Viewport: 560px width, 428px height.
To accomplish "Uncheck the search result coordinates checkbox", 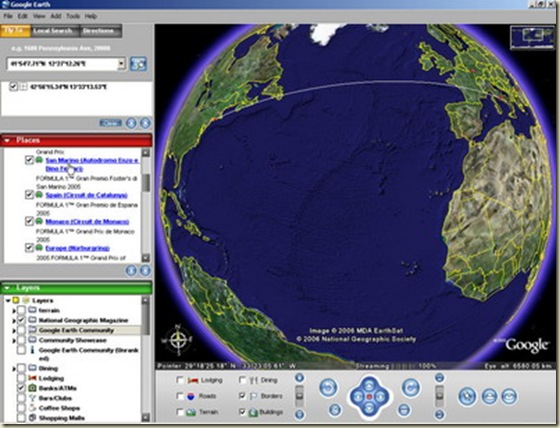I will pyautogui.click(x=14, y=86).
